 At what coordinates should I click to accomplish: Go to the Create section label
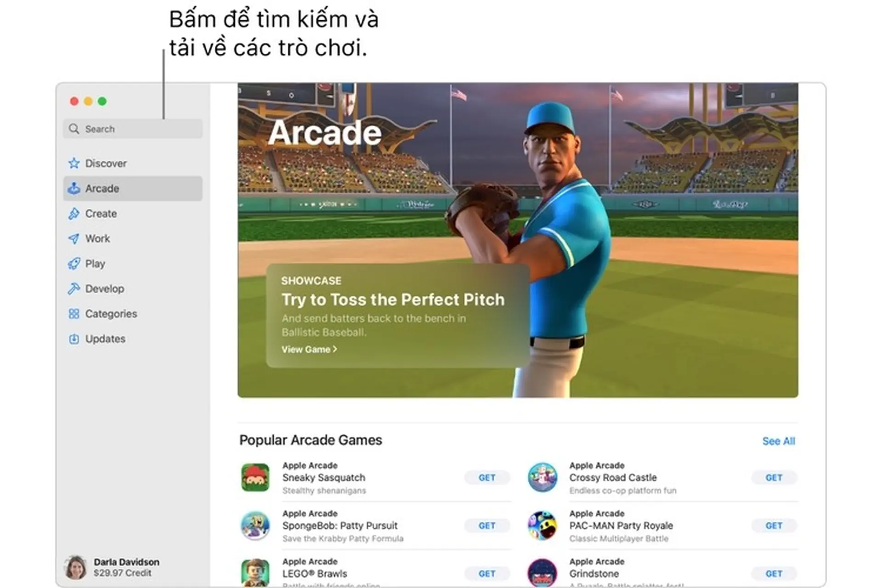tap(101, 214)
